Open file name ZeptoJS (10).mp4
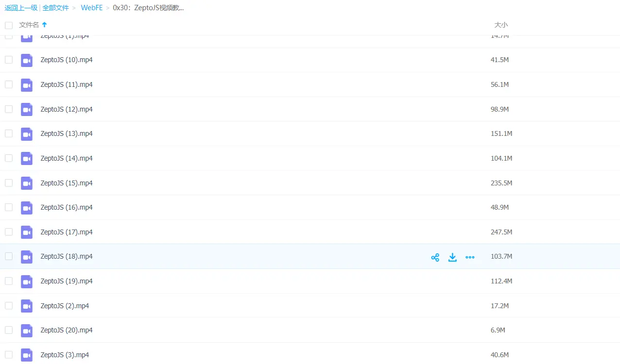The height and width of the screenshot is (364, 620). point(67,60)
